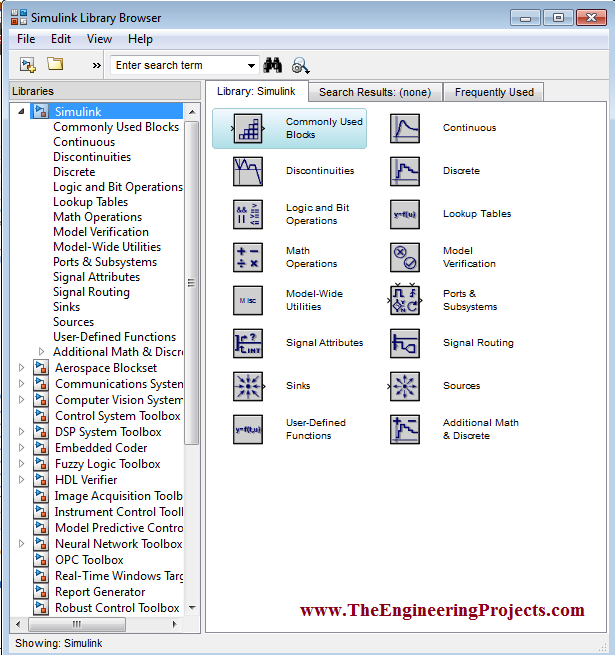
Task: Open Logic and Bit Operations library icon
Action: click(248, 214)
